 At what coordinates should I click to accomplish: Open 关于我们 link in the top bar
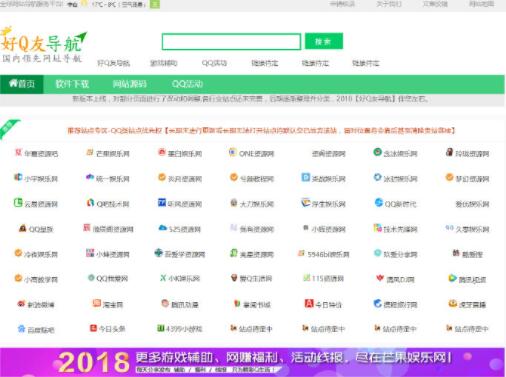(389, 4)
